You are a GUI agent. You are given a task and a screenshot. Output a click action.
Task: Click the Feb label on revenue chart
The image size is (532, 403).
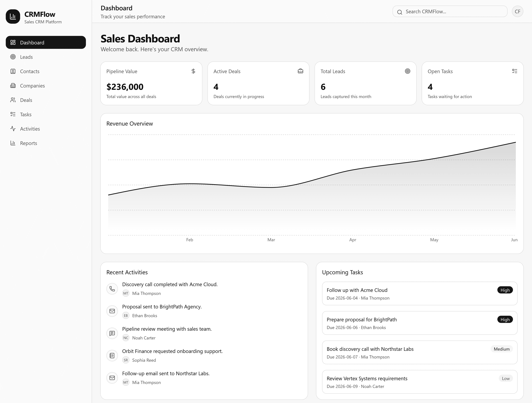point(190,240)
